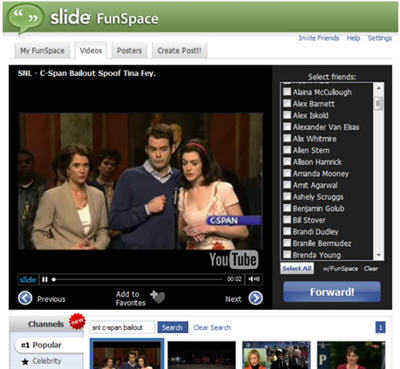Check the Brandi Dudley checkbox
Screen dimensions: 400x369
click(x=287, y=232)
